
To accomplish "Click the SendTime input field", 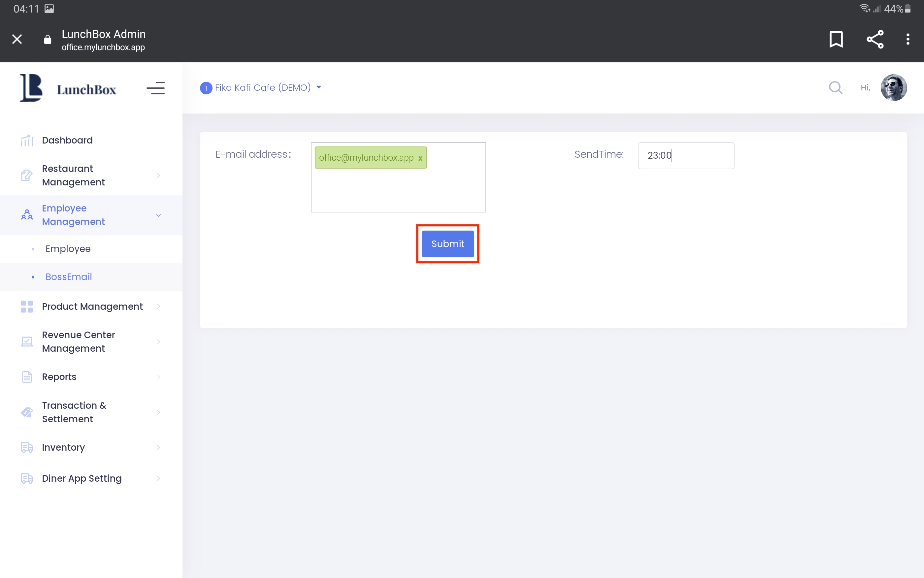I will [686, 156].
